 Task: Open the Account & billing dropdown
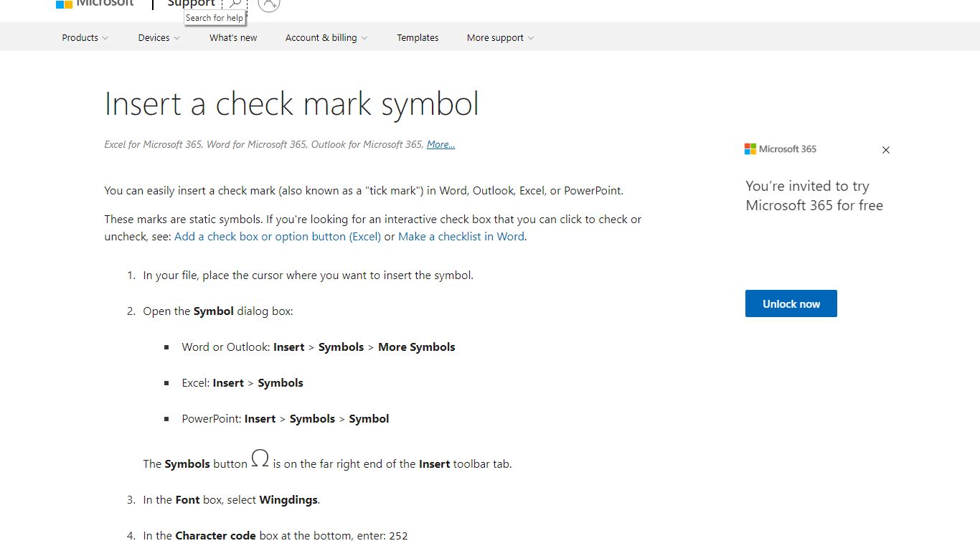coord(326,38)
